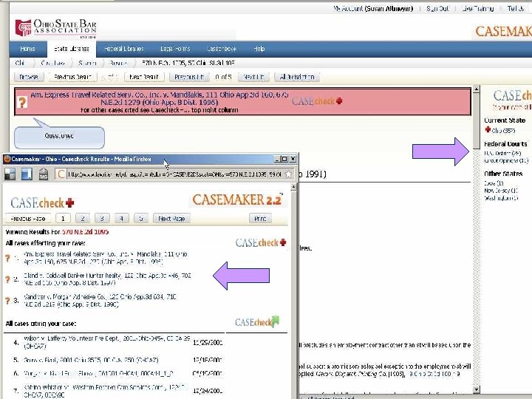
Task: Click the site icon in the popup address bar
Action: [x=61, y=174]
